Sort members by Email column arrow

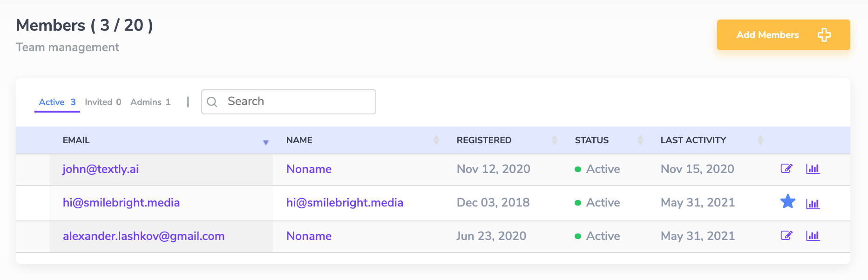coord(265,142)
